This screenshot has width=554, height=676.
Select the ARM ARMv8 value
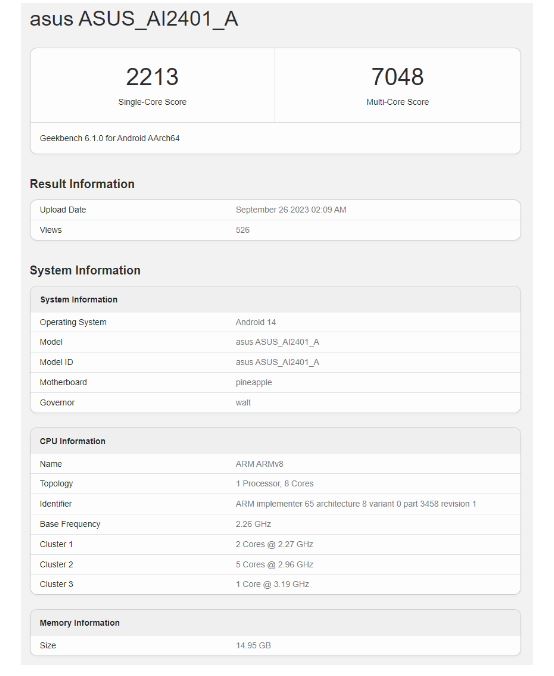260,464
